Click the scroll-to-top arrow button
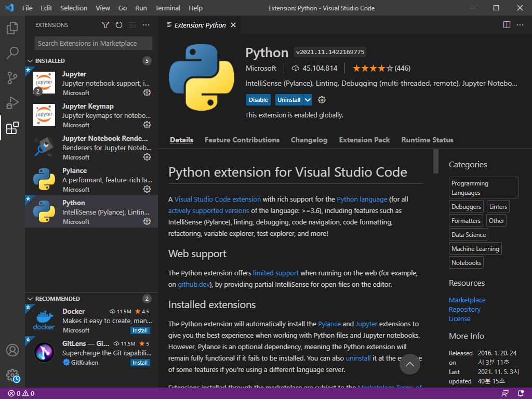The height and width of the screenshot is (399, 532). 410,364
